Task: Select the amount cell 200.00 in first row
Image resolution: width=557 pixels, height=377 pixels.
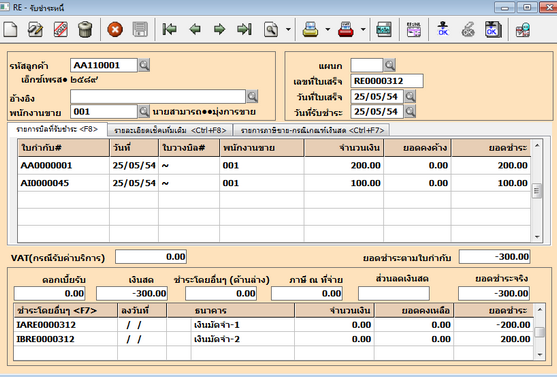Action: tap(344, 165)
